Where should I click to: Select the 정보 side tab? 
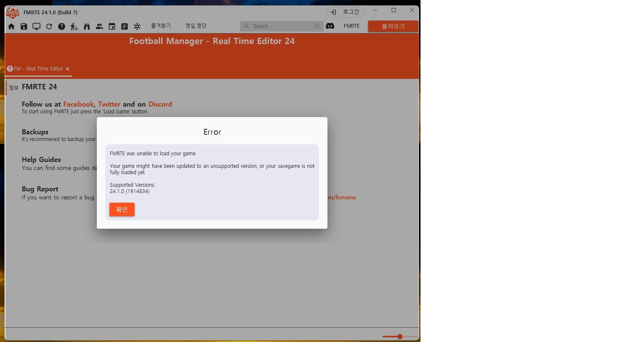pyautogui.click(x=14, y=88)
